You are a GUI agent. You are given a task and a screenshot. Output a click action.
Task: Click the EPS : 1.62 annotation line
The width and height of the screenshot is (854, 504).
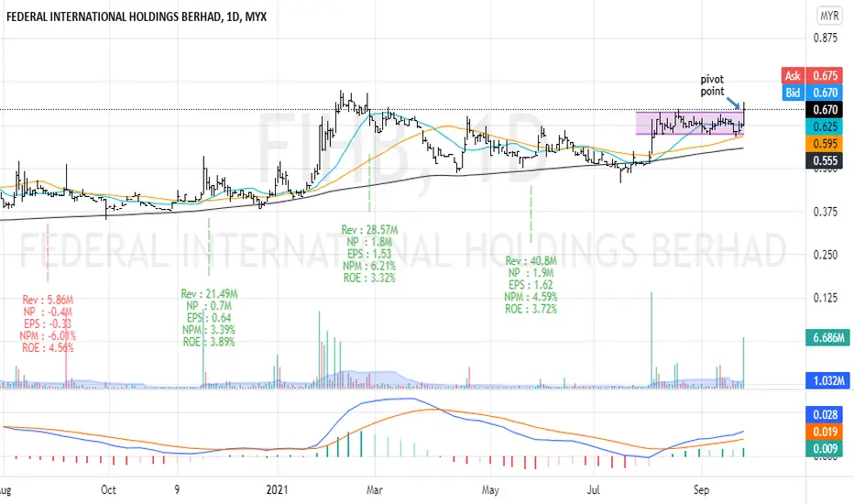tap(531, 285)
